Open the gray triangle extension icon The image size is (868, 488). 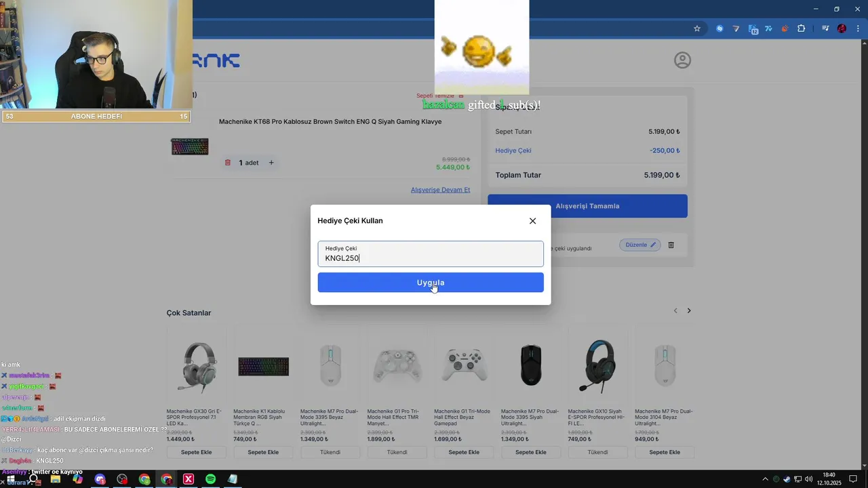click(736, 28)
